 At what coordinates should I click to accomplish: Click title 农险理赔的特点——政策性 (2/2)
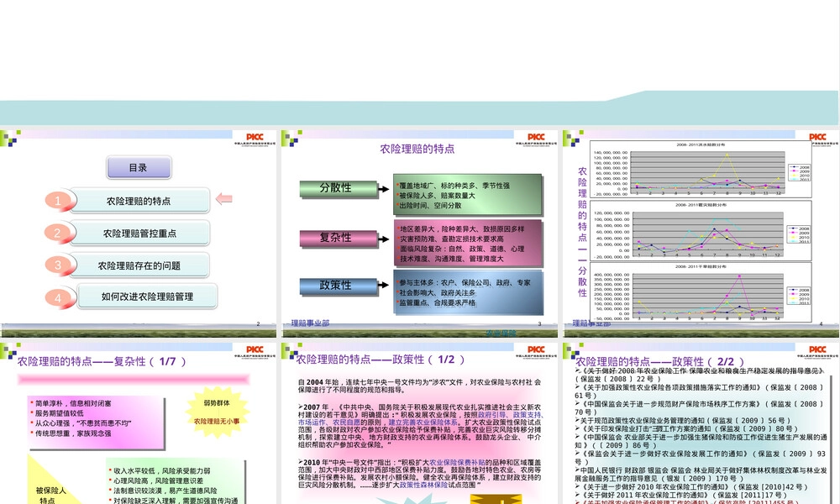point(660,361)
